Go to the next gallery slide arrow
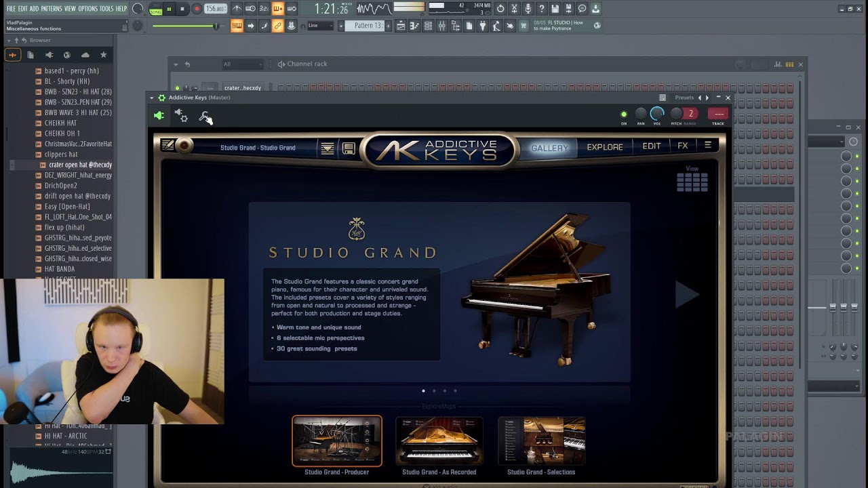The image size is (868, 488). point(686,293)
